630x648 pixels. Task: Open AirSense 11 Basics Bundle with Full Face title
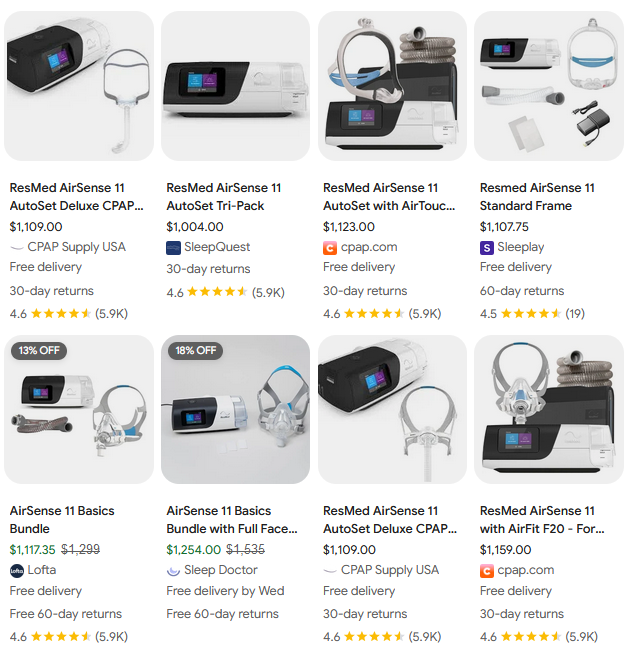(232, 520)
